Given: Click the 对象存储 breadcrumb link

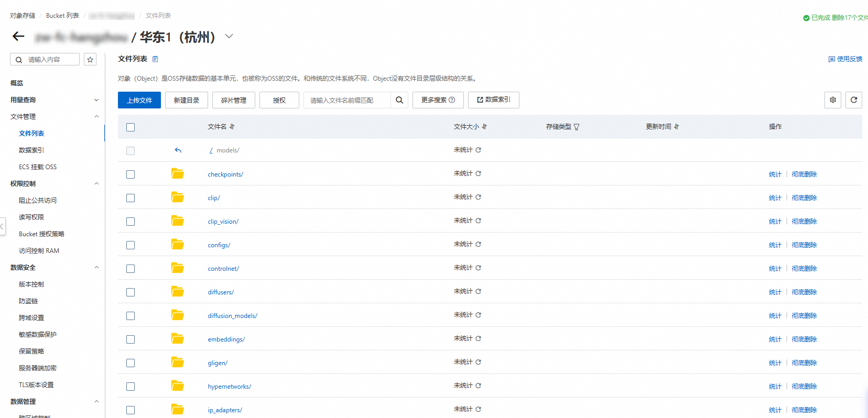Looking at the screenshot, I should (x=23, y=16).
